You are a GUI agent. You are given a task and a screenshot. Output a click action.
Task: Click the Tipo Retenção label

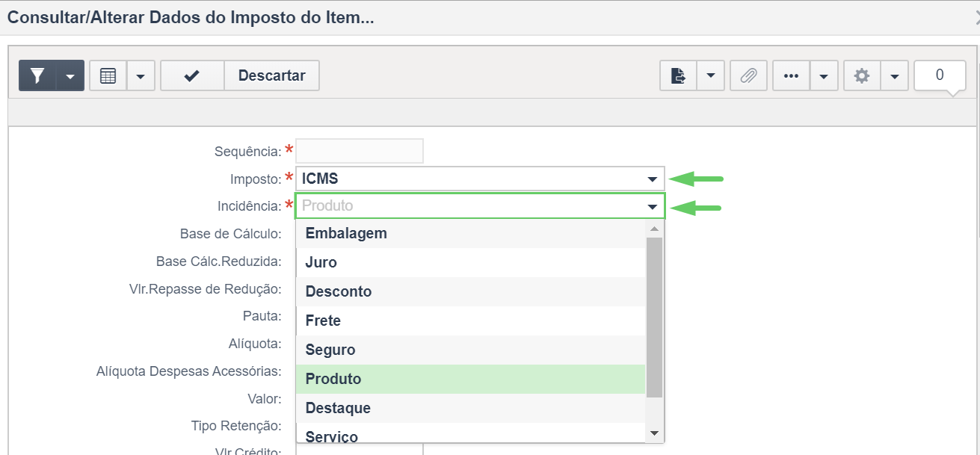pyautogui.click(x=236, y=426)
